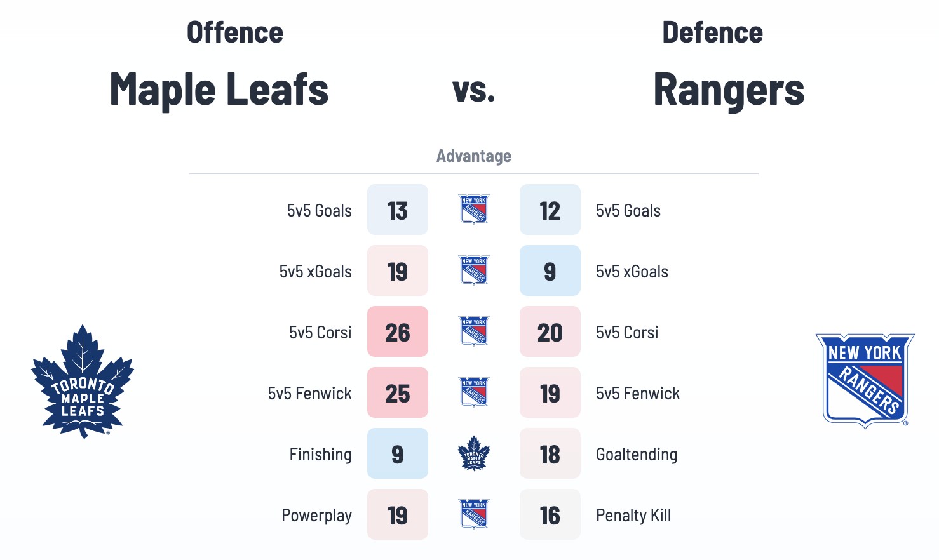Click the Maple Leafs team heading
This screenshot has height=560, width=939.
click(219, 89)
